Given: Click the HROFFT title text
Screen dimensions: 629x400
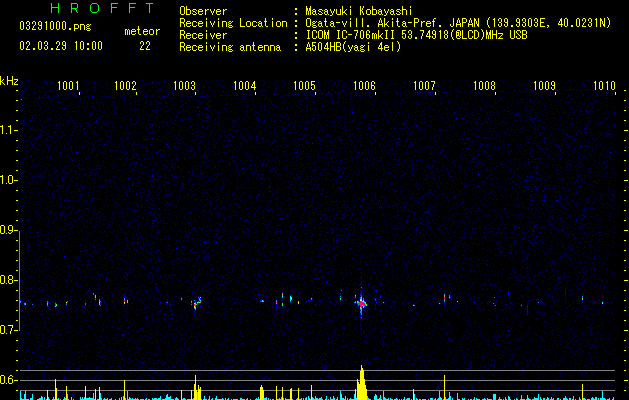Looking at the screenshot, I should (x=102, y=8).
